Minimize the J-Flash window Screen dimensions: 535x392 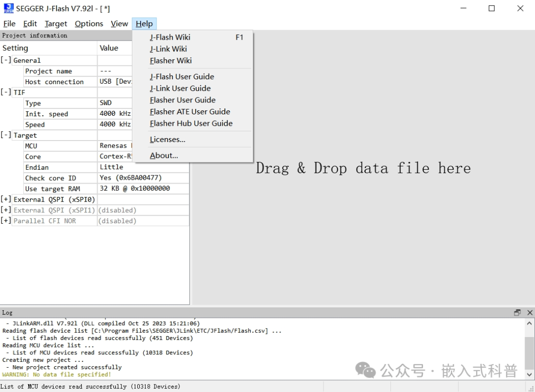pyautogui.click(x=463, y=8)
